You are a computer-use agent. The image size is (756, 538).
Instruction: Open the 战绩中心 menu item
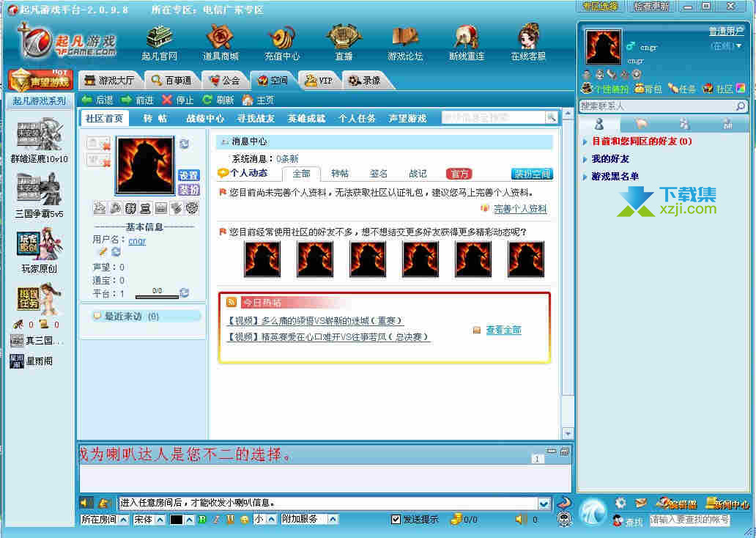(205, 118)
